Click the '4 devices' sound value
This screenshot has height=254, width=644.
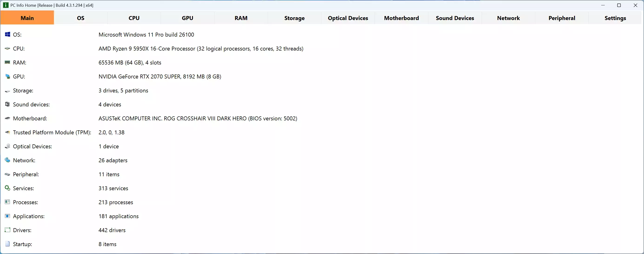point(110,104)
